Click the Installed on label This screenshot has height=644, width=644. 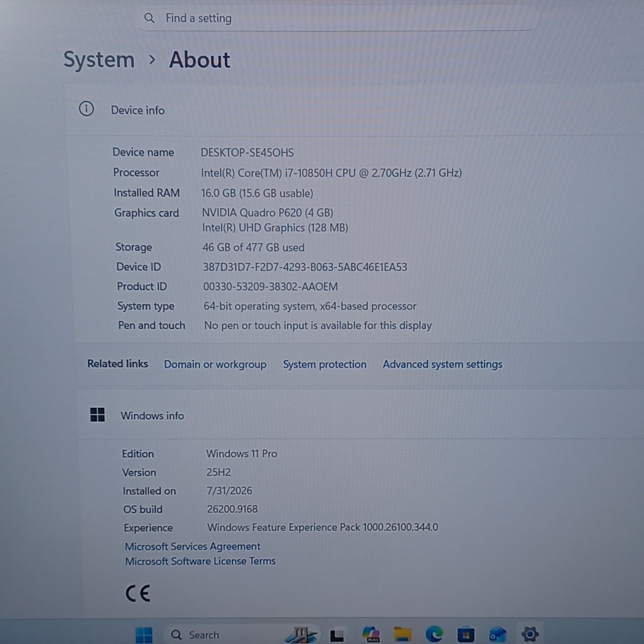(149, 491)
